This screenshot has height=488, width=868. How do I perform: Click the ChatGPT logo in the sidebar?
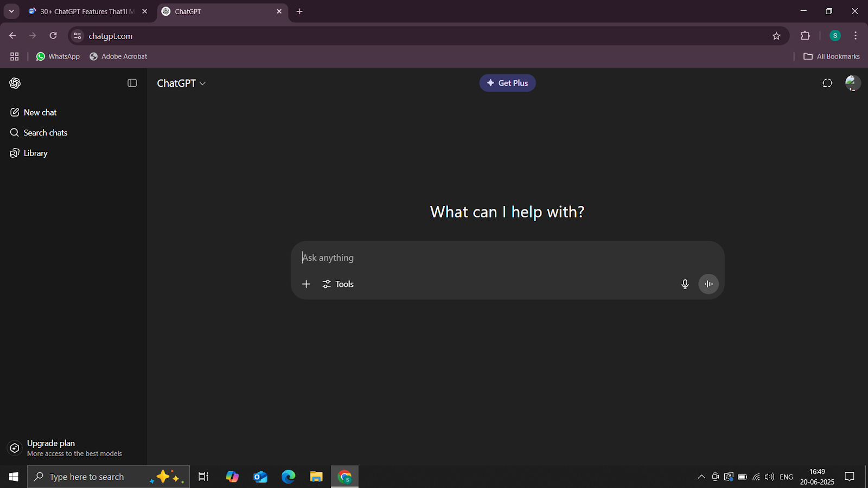15,83
